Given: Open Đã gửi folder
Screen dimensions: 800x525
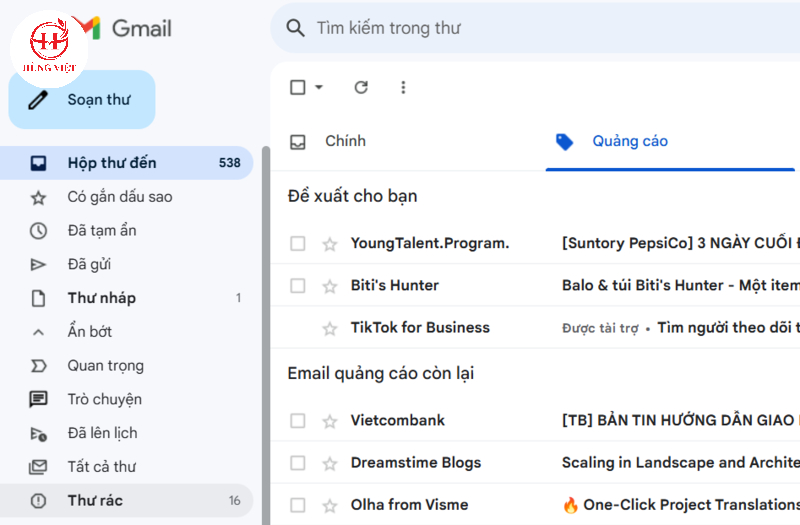Looking at the screenshot, I should (127, 264).
